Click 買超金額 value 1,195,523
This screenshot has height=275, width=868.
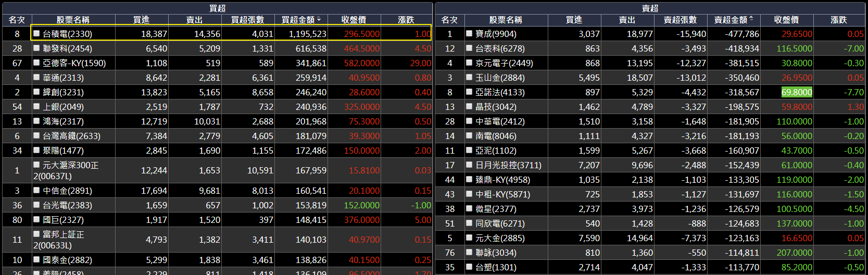(x=308, y=34)
